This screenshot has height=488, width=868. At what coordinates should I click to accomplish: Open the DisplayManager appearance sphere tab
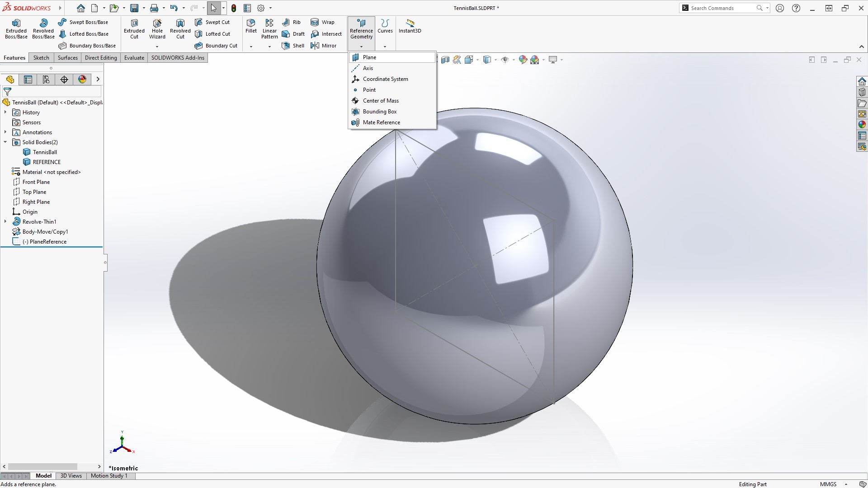[x=82, y=80]
